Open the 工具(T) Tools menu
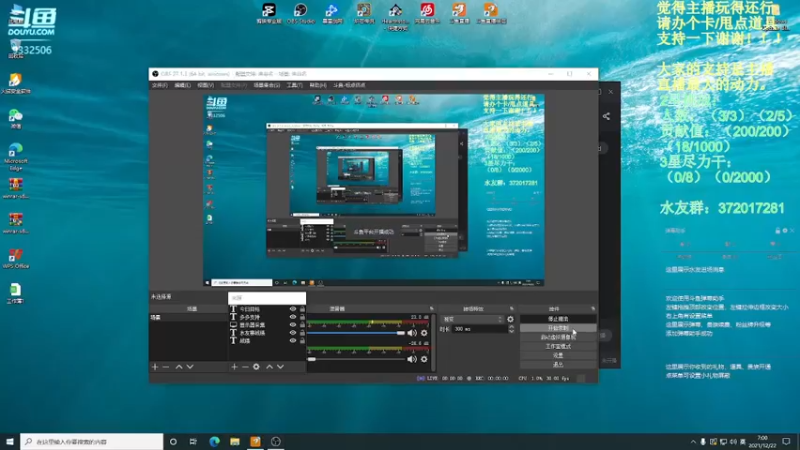The height and width of the screenshot is (450, 800). pyautogui.click(x=294, y=85)
